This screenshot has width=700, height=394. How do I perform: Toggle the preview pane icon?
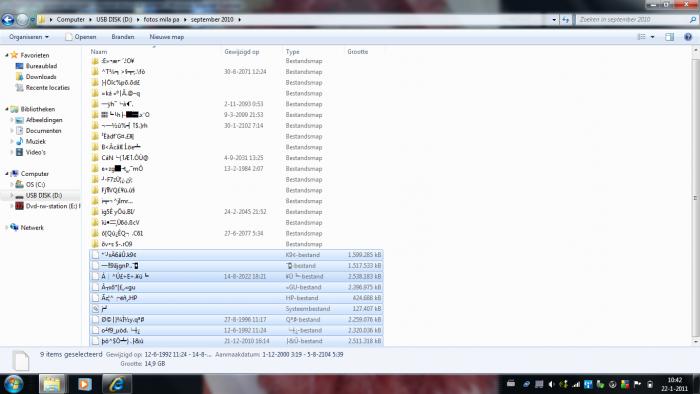pos(669,37)
